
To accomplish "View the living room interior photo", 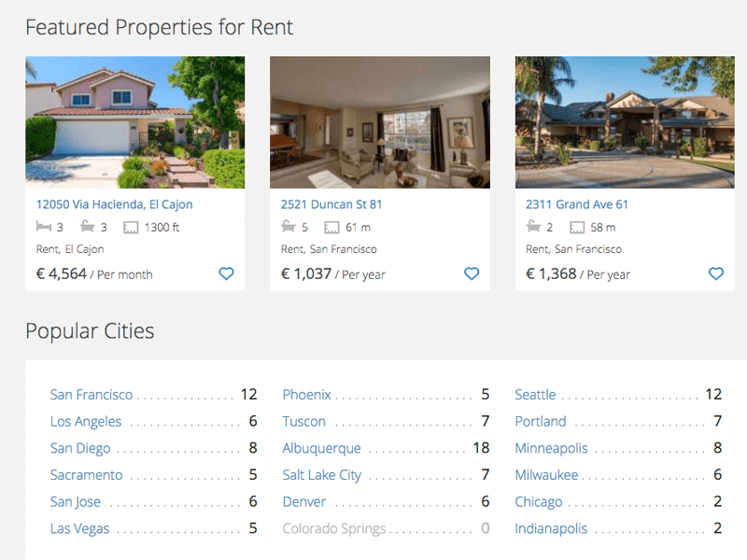I will tap(380, 122).
